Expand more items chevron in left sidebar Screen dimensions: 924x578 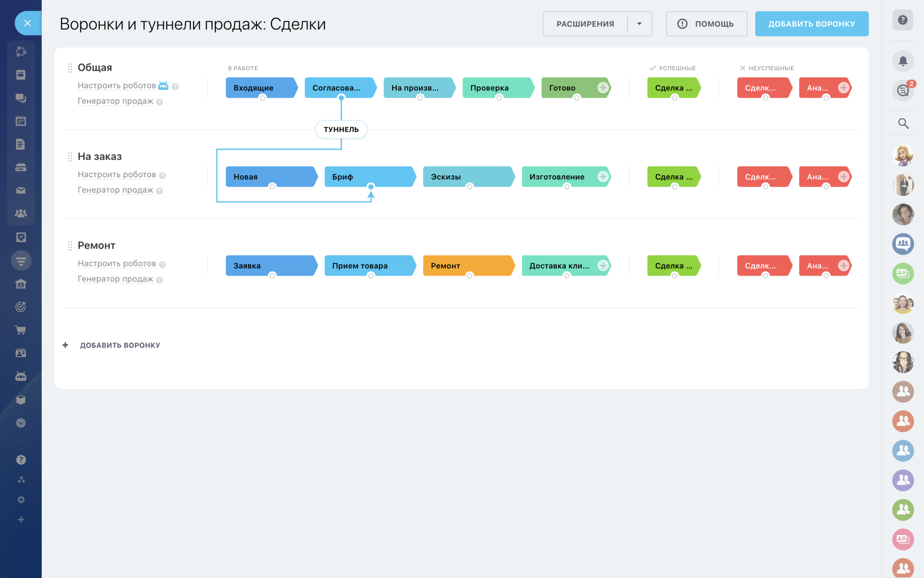tap(21, 423)
